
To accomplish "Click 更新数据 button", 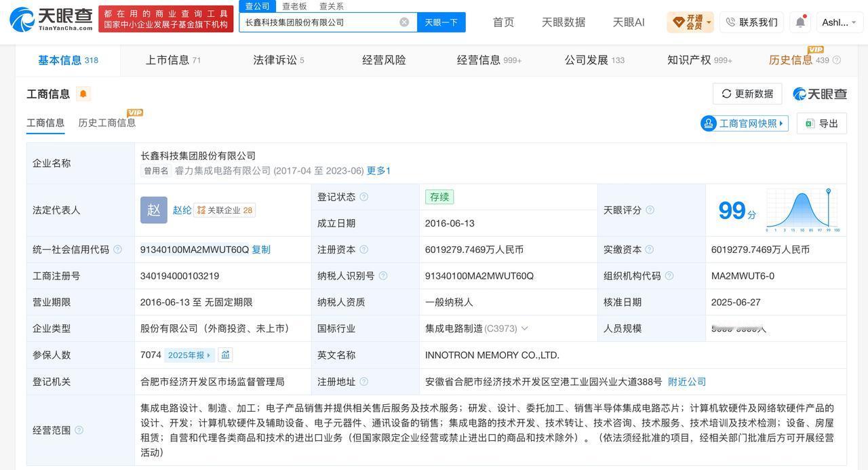I will coord(747,94).
